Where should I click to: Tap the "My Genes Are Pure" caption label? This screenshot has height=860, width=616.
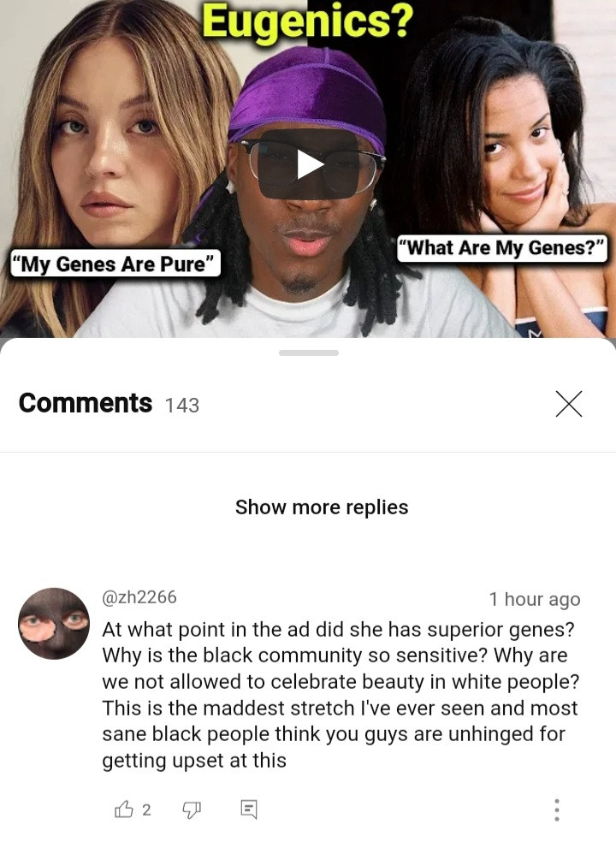pos(115,264)
